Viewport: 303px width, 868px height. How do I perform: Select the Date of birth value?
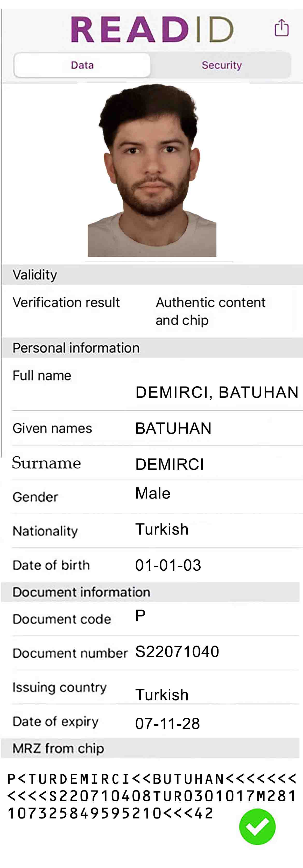click(168, 565)
